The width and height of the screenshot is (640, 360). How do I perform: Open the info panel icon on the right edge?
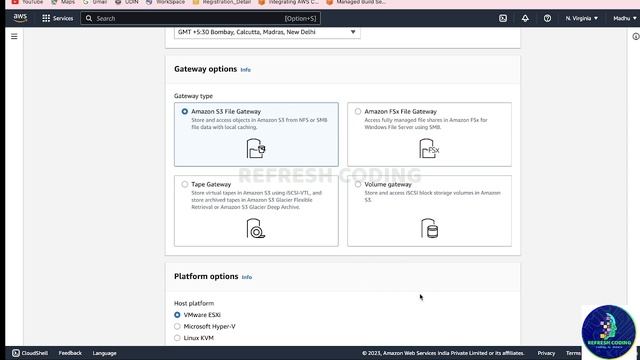[x=636, y=36]
